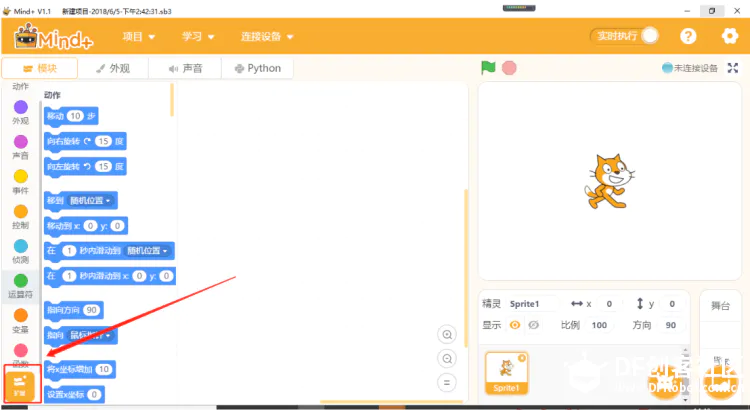The width and height of the screenshot is (750, 410).
Task: Switch to the 声音 tab
Action: (185, 68)
